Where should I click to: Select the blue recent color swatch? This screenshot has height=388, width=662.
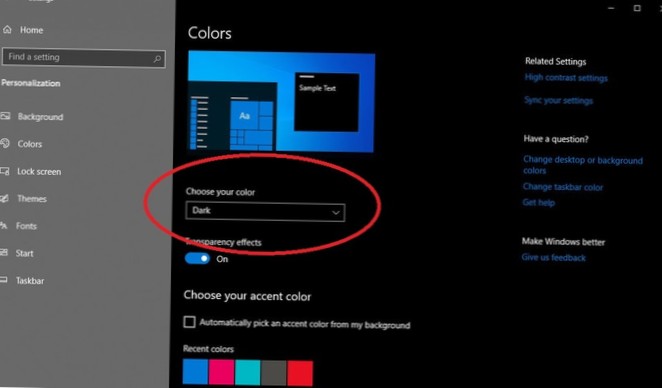click(195, 372)
